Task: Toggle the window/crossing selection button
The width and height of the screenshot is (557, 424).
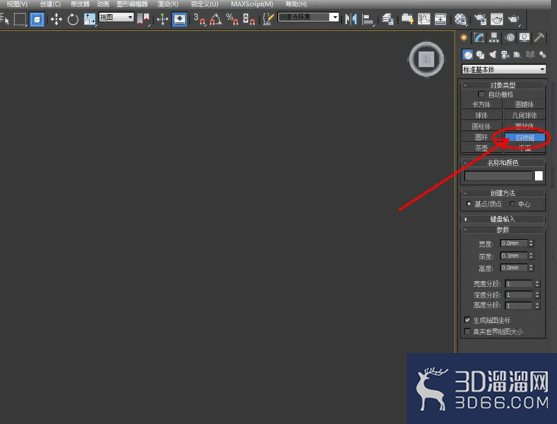Action: point(37,19)
